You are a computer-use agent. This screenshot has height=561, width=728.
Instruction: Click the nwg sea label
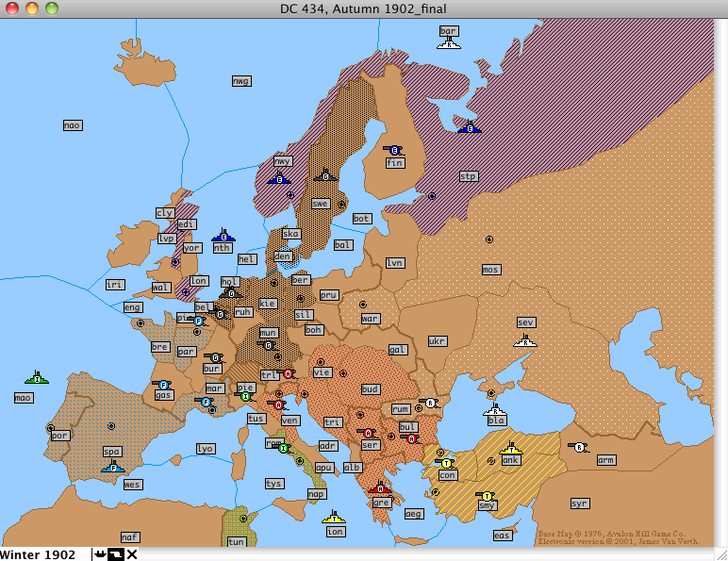(241, 81)
